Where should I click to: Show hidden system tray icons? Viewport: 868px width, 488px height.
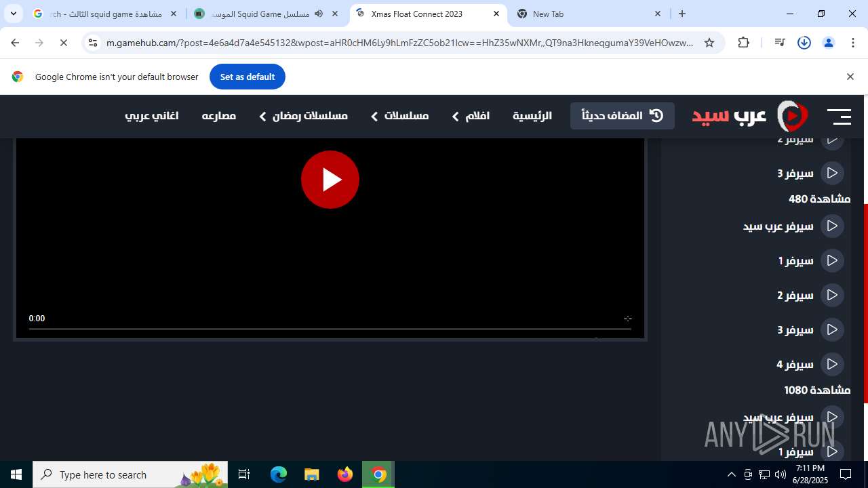(x=731, y=474)
